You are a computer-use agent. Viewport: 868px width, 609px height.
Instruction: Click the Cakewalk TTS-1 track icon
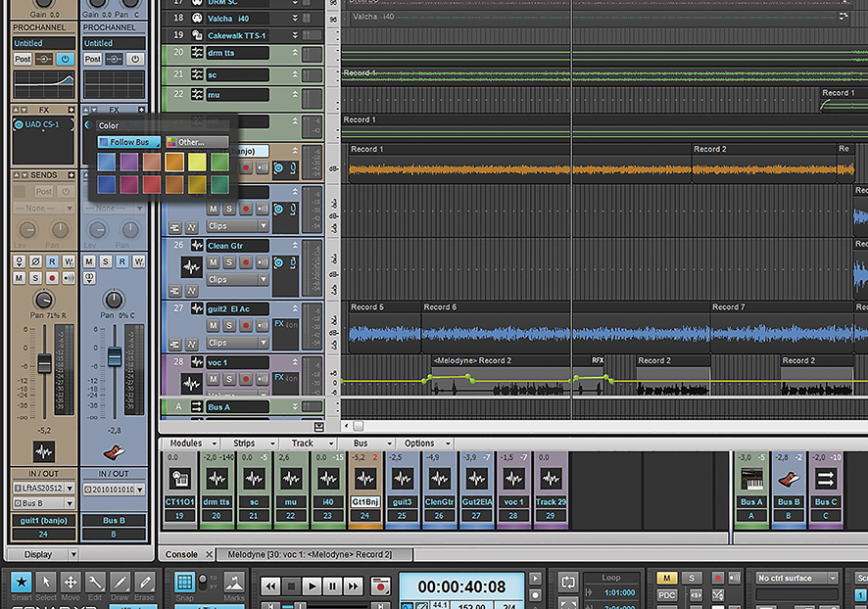197,35
